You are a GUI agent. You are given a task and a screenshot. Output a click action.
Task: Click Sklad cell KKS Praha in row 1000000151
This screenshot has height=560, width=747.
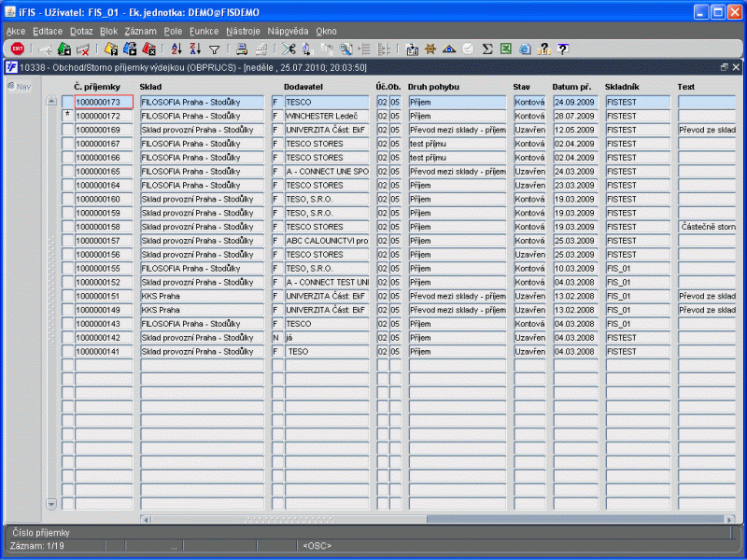click(202, 296)
